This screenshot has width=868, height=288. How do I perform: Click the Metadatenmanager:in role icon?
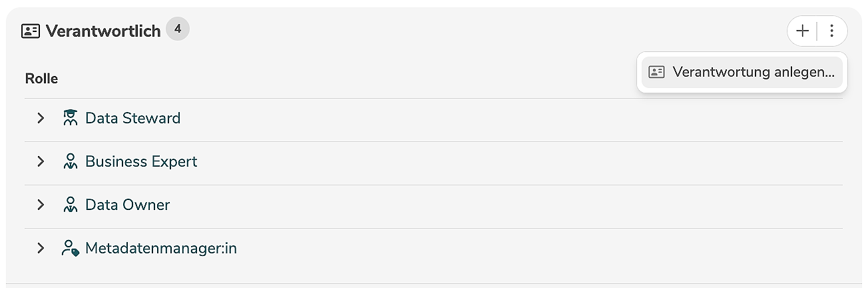pyautogui.click(x=70, y=249)
